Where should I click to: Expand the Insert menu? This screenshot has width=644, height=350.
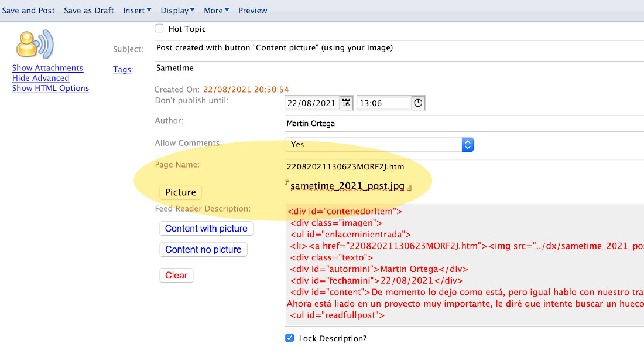(x=137, y=11)
